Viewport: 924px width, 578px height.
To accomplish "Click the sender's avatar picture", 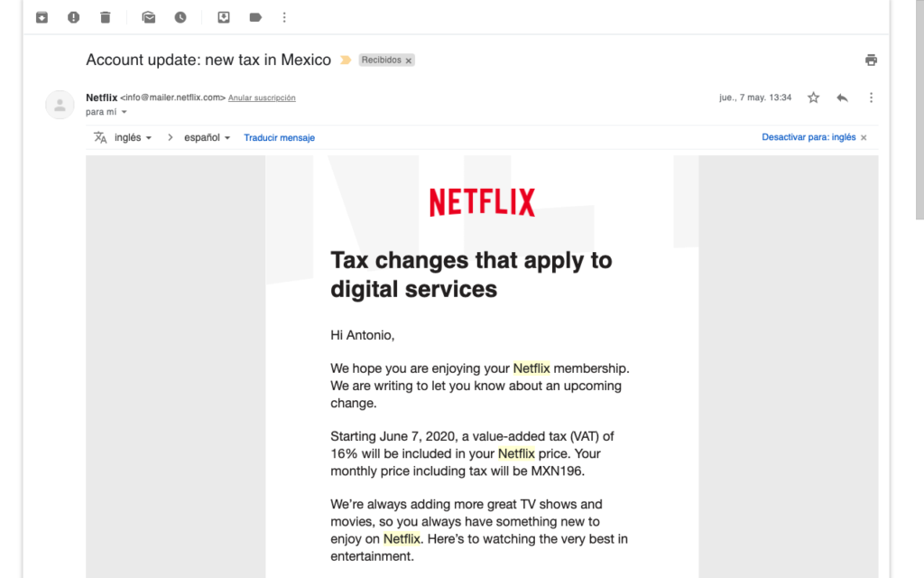I will coord(60,105).
